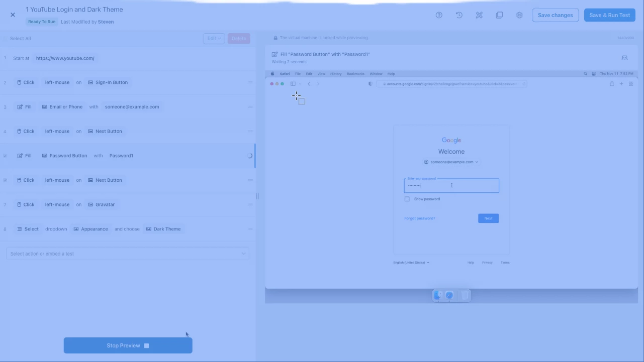
Task: Select Next Button element in step 4
Action: [105, 131]
